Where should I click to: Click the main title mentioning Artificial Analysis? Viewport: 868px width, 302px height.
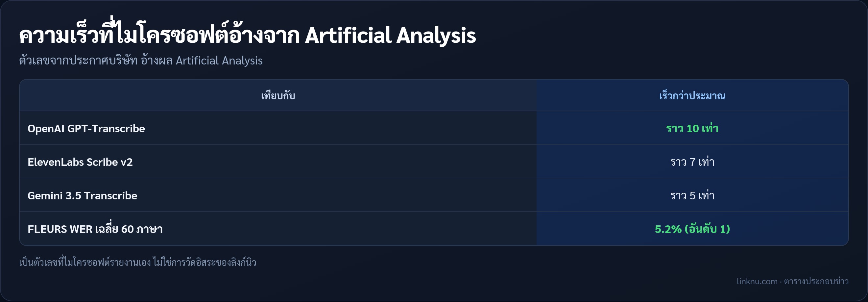[248, 35]
